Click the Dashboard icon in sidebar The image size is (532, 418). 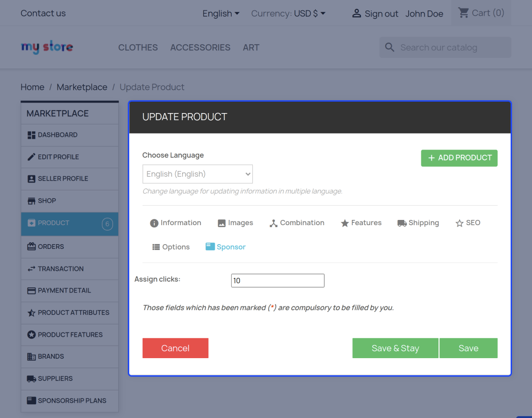pyautogui.click(x=31, y=135)
